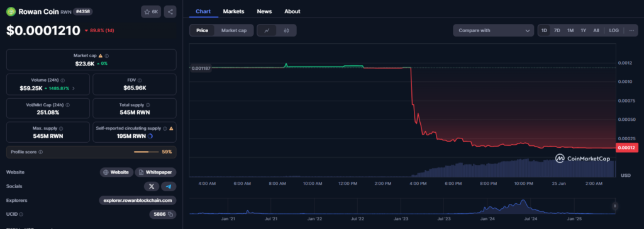Click circulating supply progress circle icon
The height and width of the screenshot is (229, 644).
coord(150,136)
